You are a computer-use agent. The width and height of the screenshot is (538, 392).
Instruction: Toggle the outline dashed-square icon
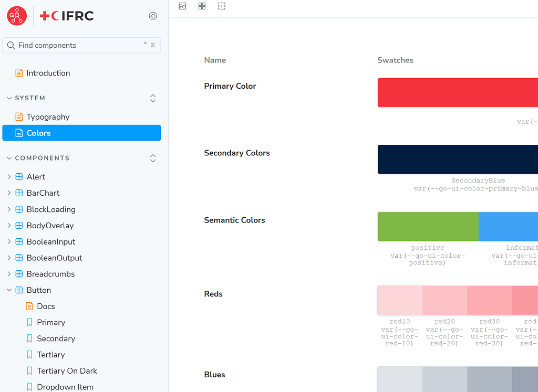(222, 6)
